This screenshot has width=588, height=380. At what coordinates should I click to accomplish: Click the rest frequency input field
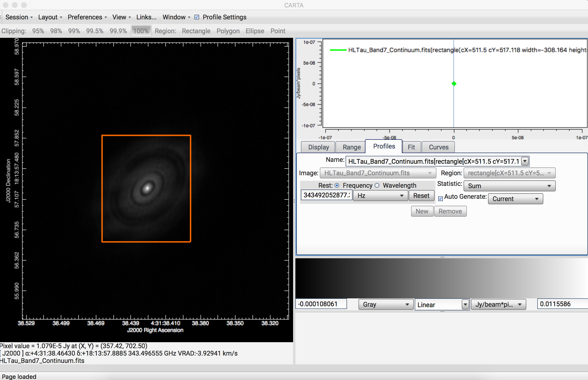coord(326,196)
